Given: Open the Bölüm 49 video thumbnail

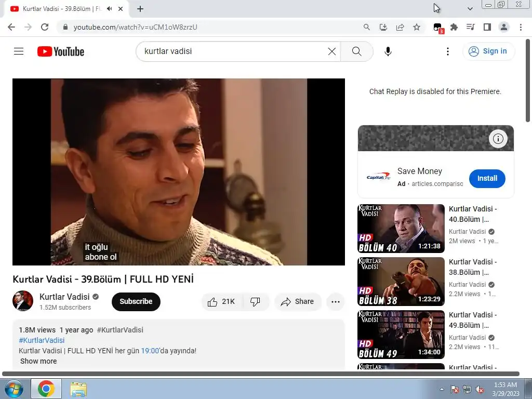Looking at the screenshot, I should 401,335.
